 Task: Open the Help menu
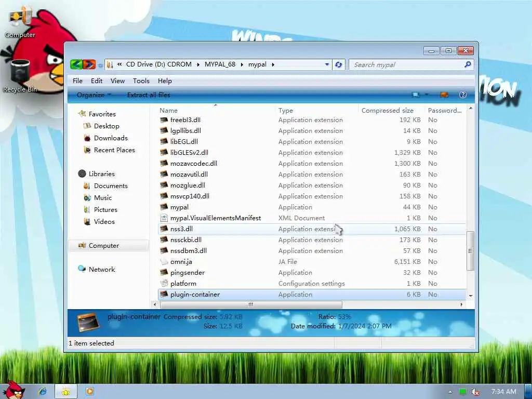point(165,81)
